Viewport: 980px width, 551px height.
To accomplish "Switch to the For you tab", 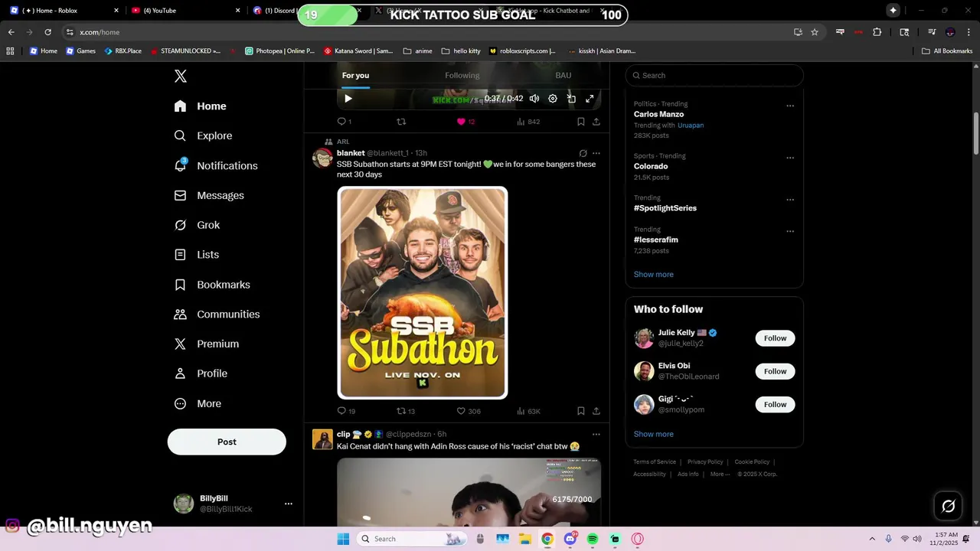I will (x=355, y=75).
